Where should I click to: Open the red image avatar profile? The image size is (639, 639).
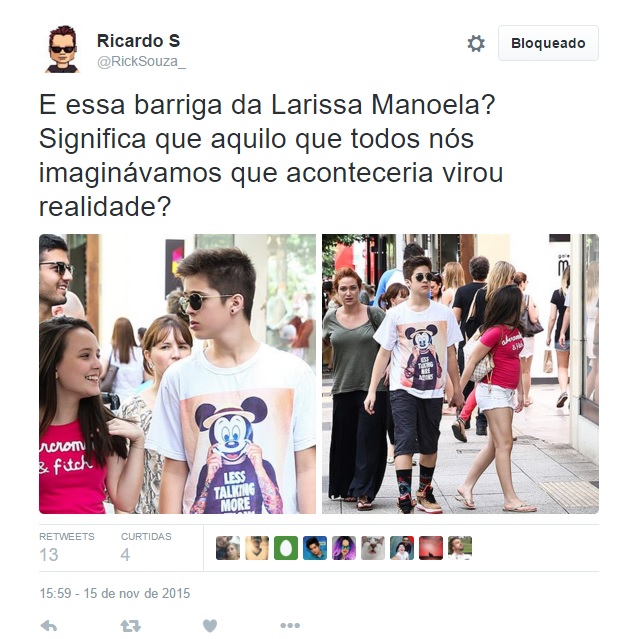(x=431, y=548)
